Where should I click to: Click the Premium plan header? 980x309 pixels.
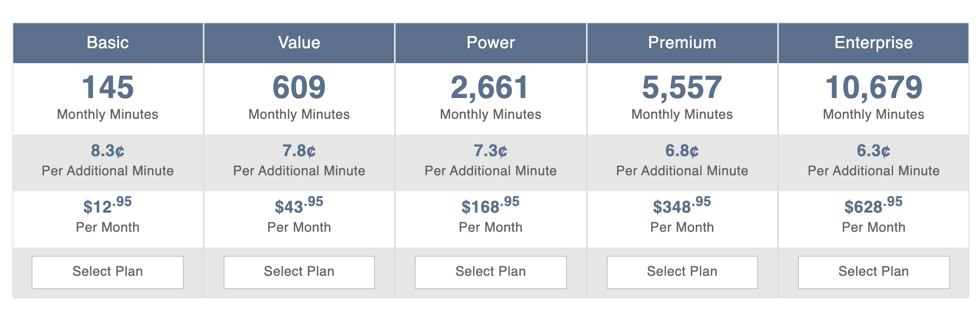[682, 43]
